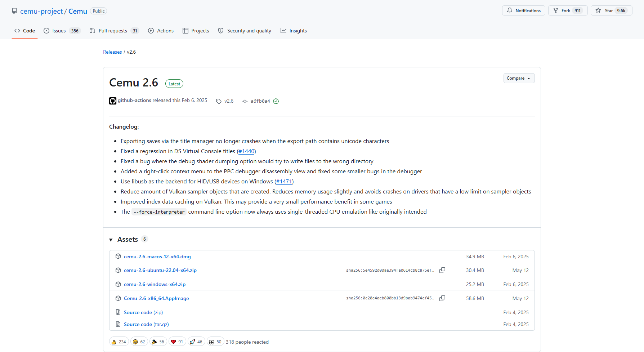Click file-zip icon for Source code (tar.gz)
644x352 pixels.
click(118, 324)
